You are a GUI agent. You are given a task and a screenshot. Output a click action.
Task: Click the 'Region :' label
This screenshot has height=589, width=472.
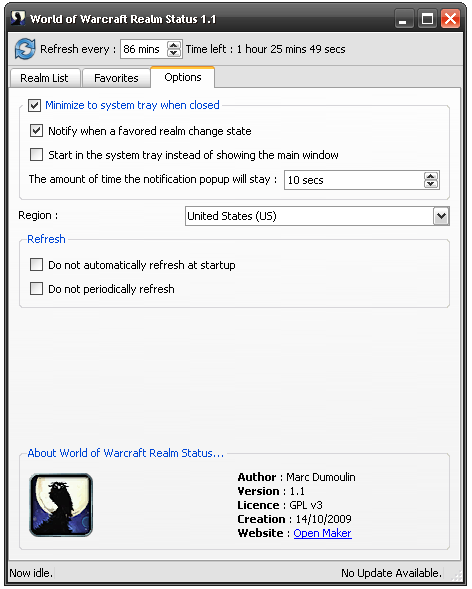coord(38,215)
